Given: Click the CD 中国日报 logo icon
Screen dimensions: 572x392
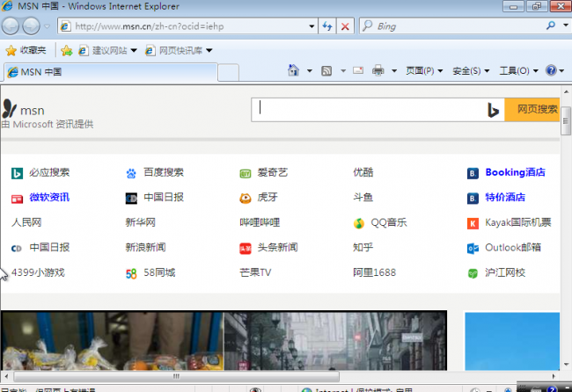Looking at the screenshot, I should click(x=17, y=249).
